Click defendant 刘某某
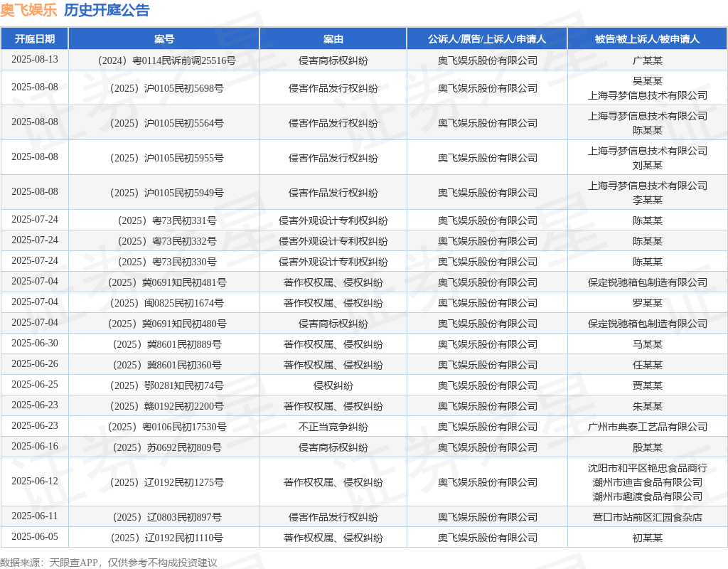Viewport: 728px width, 569px height. point(647,165)
